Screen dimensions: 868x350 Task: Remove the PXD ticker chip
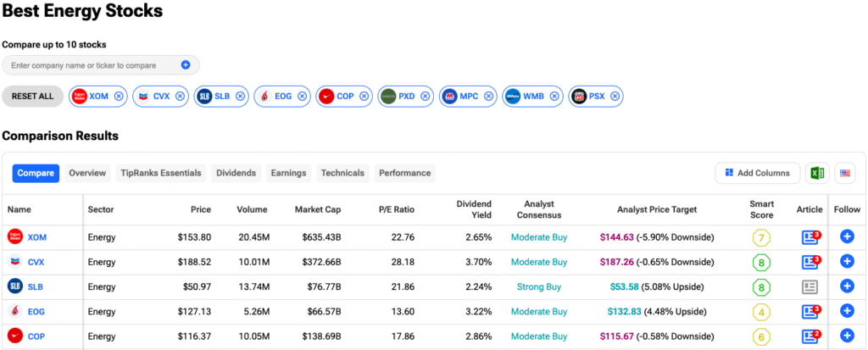[426, 96]
